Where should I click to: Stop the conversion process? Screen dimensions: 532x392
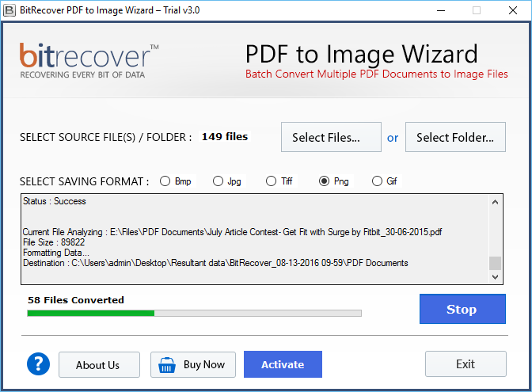[x=462, y=309]
